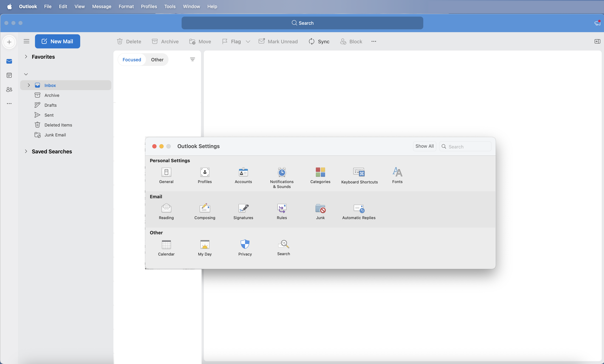Viewport: 604px width, 364px height.
Task: Expand the Favorites section
Action: (26, 57)
